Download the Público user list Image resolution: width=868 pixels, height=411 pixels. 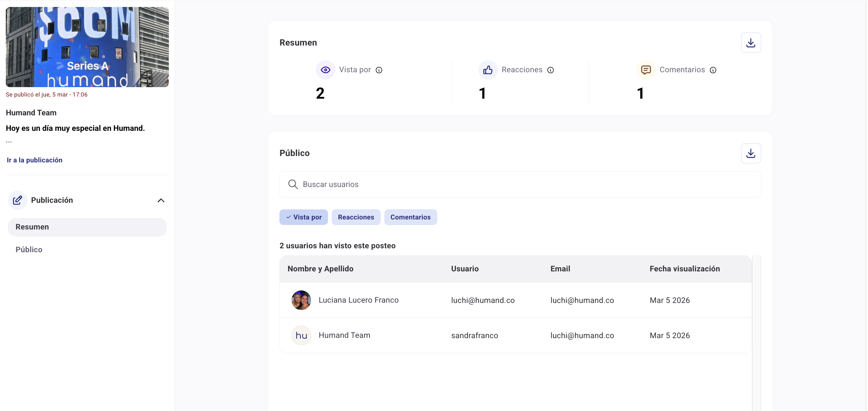750,153
